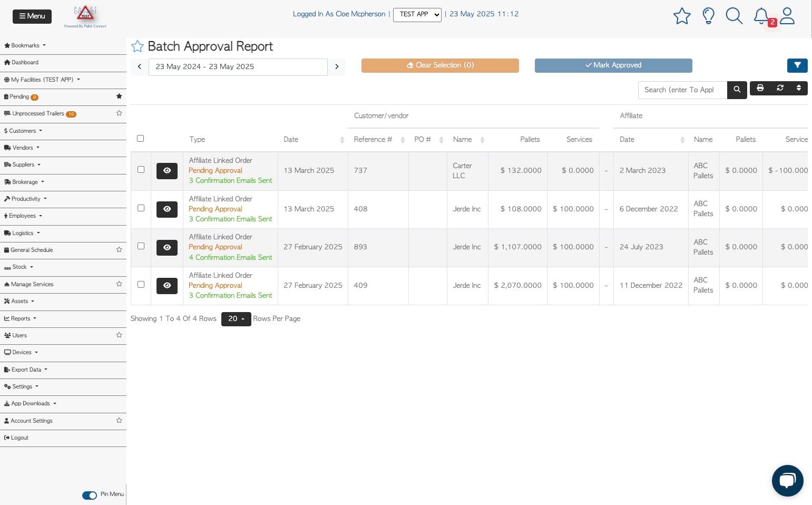The height and width of the screenshot is (505, 812).
Task: Go to next date range
Action: pyautogui.click(x=337, y=67)
